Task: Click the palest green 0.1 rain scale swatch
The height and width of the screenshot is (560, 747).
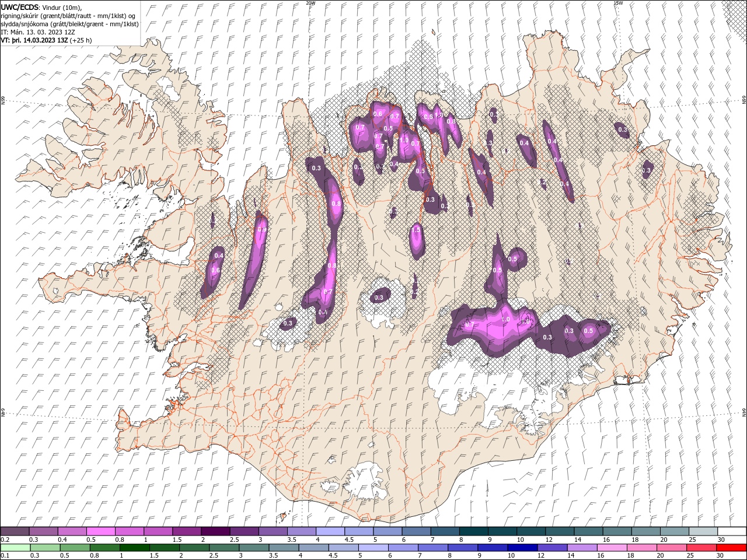Action: (15, 548)
